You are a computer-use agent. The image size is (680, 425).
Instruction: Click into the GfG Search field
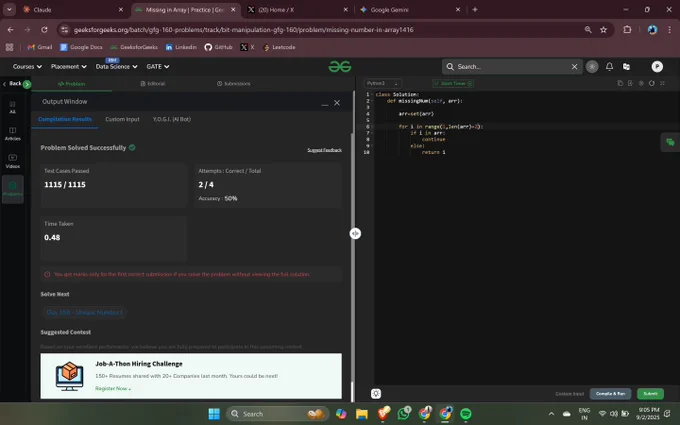click(x=512, y=66)
